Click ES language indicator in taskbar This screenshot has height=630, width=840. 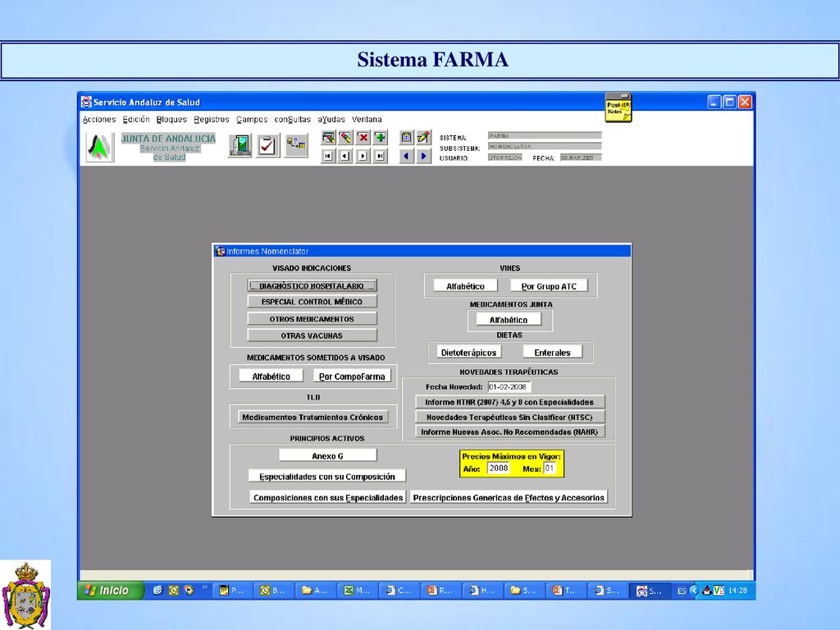(x=682, y=591)
